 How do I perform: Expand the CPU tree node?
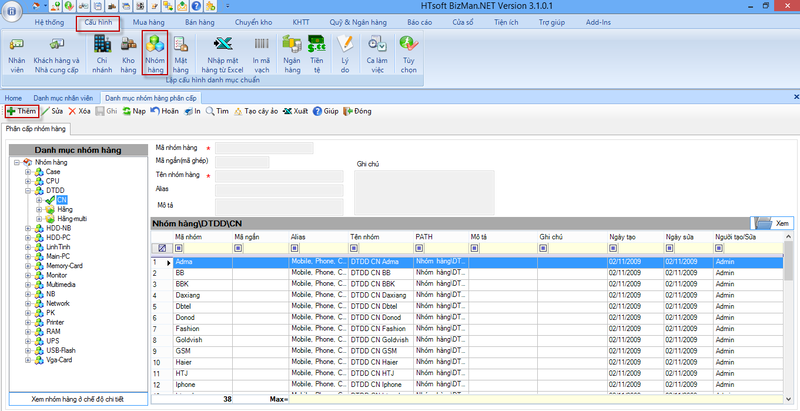pyautogui.click(x=28, y=181)
